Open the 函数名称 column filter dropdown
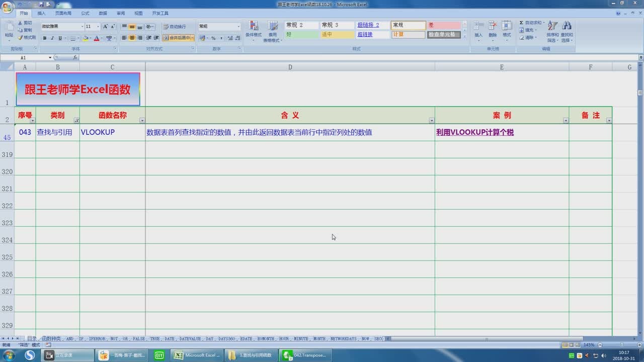The image size is (644, 362). (x=142, y=121)
